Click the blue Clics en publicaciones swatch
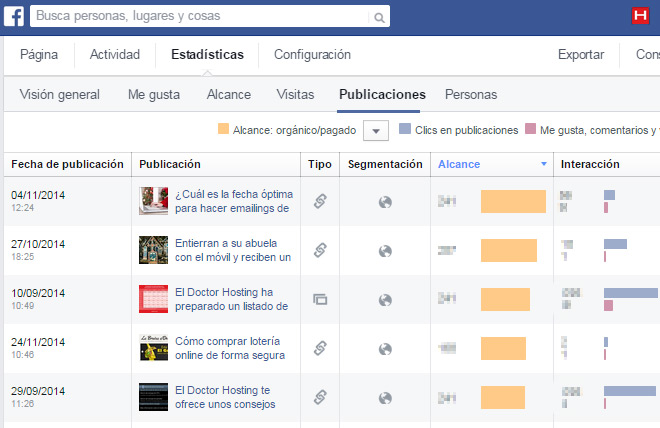 tap(405, 129)
